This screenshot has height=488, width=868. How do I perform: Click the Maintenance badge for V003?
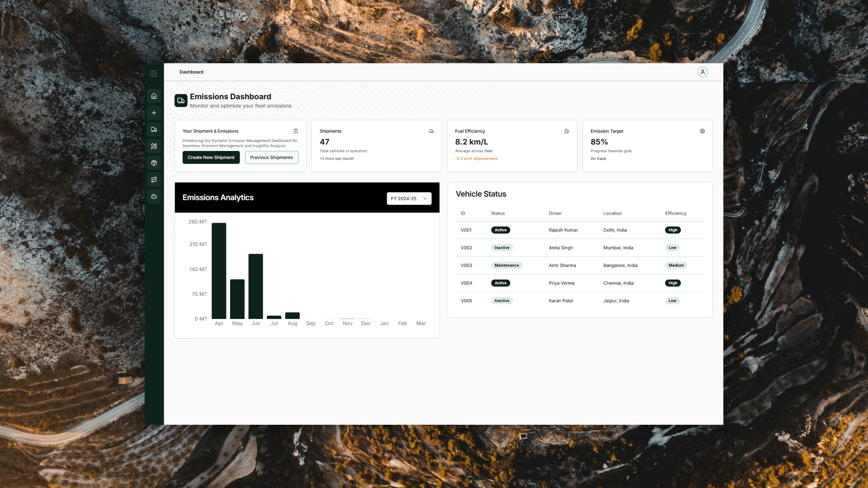(507, 265)
